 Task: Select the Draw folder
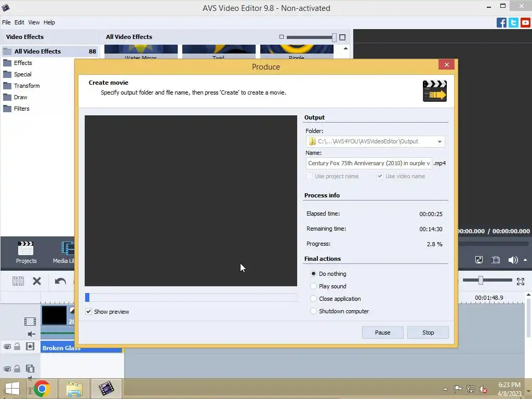click(x=20, y=97)
